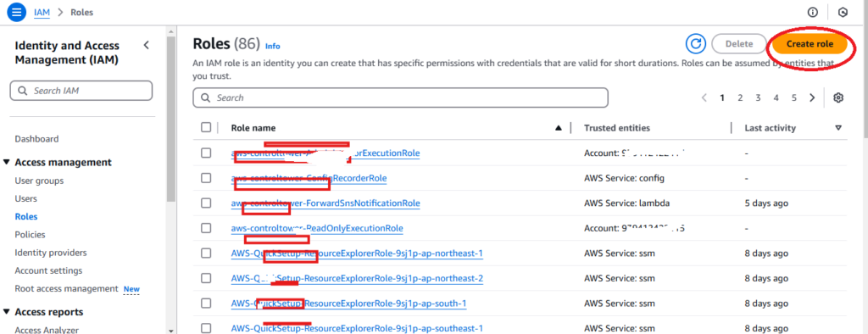Collapse the Access reports section
This screenshot has height=334, width=868.
pyautogui.click(x=7, y=312)
